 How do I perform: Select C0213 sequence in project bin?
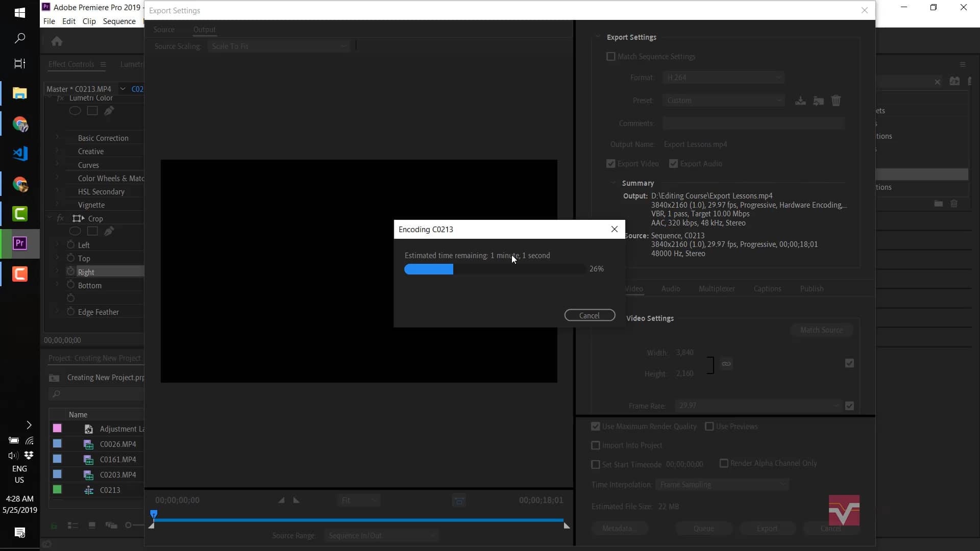point(110,490)
